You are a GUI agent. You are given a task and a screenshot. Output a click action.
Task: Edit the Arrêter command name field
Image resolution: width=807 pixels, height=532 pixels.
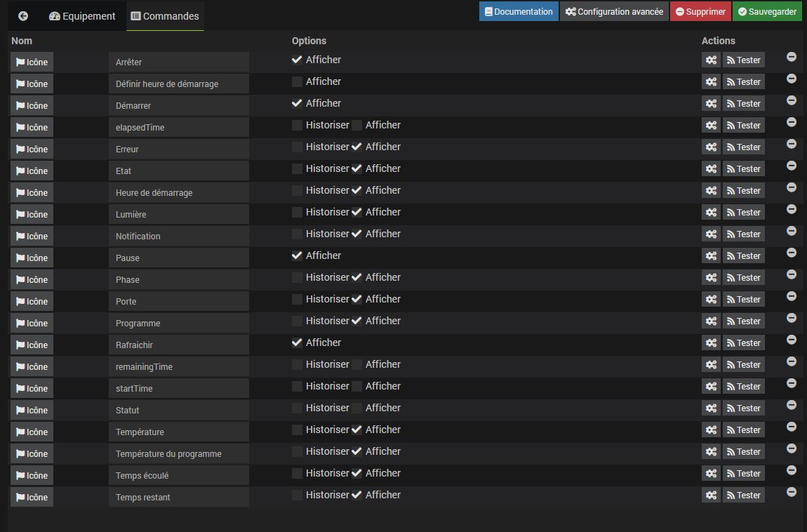point(178,62)
